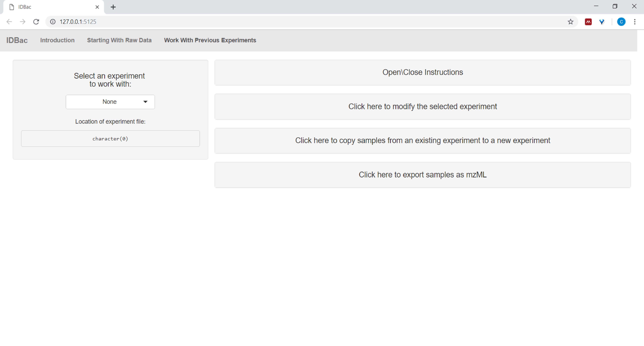Open the experiment selection dropdown showing None
644x346 pixels.
[x=110, y=102]
